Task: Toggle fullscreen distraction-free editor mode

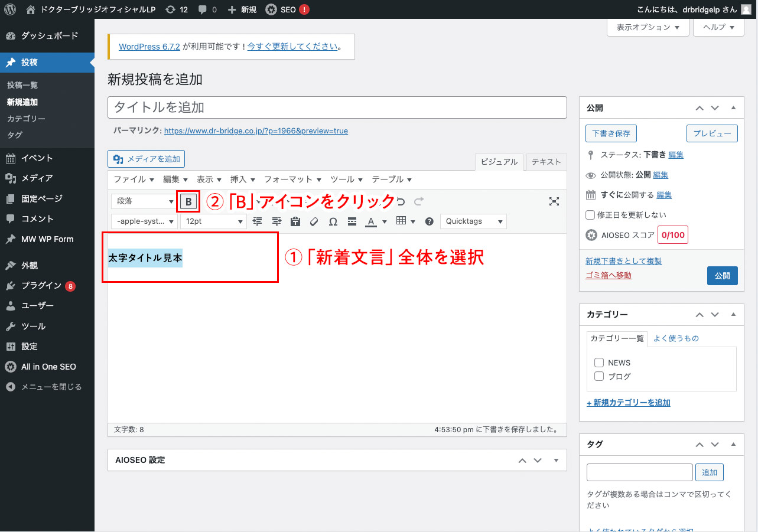Action: (554, 201)
